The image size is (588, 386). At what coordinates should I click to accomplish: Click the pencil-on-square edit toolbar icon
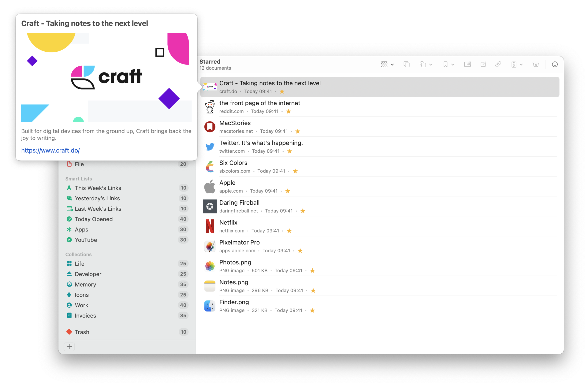[483, 65]
